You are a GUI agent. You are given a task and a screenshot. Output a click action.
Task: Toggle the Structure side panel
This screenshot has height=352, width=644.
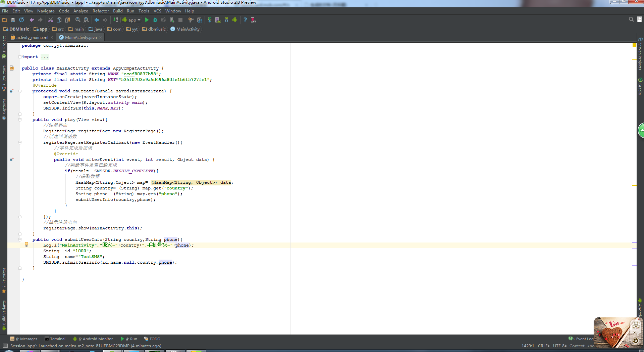(x=4, y=78)
